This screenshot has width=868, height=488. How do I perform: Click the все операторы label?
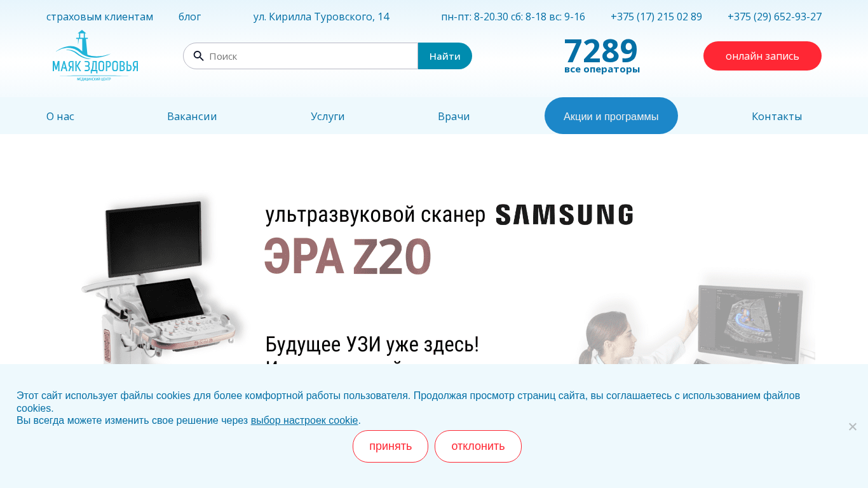click(602, 69)
